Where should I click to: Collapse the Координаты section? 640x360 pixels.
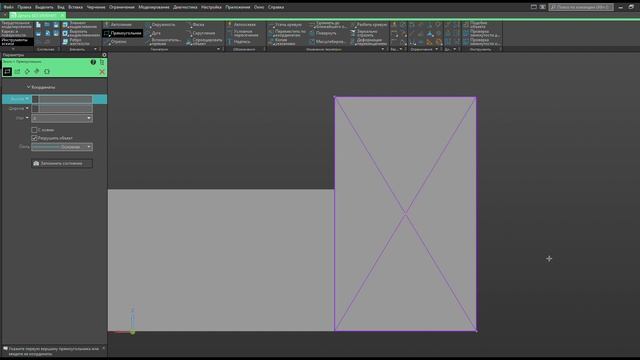(29, 87)
